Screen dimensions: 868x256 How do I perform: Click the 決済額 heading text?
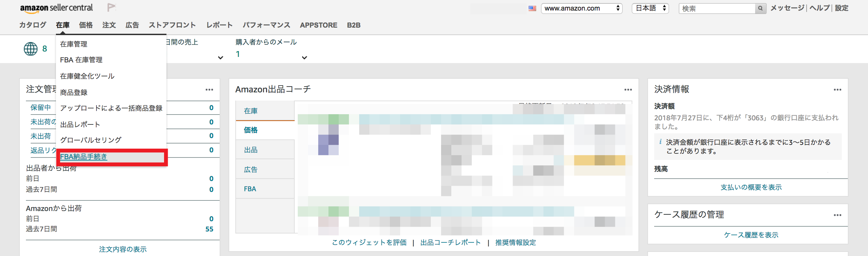(x=664, y=106)
